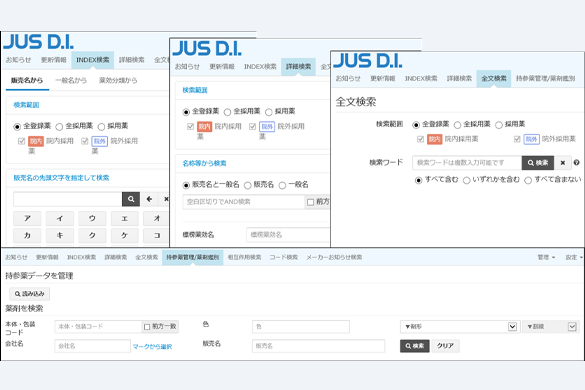The image size is (585, 390).
Task: Choose いずれかを含む radio option
Action: [x=466, y=180]
